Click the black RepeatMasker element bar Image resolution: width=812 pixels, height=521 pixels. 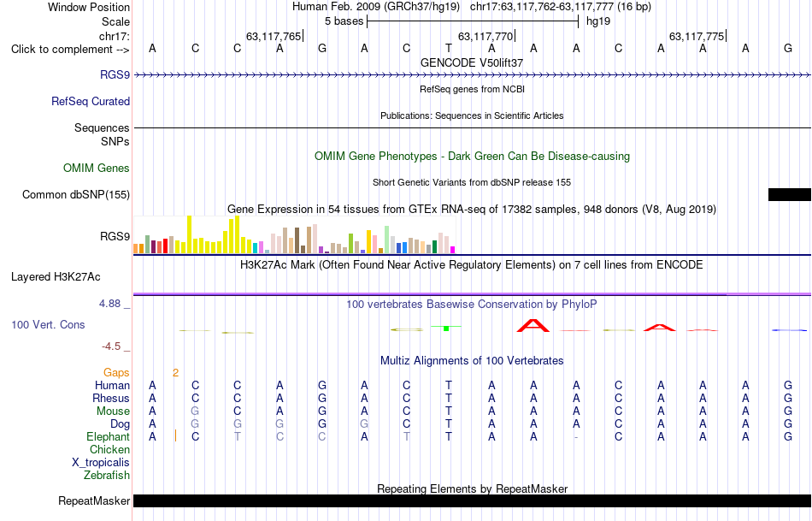point(473,500)
